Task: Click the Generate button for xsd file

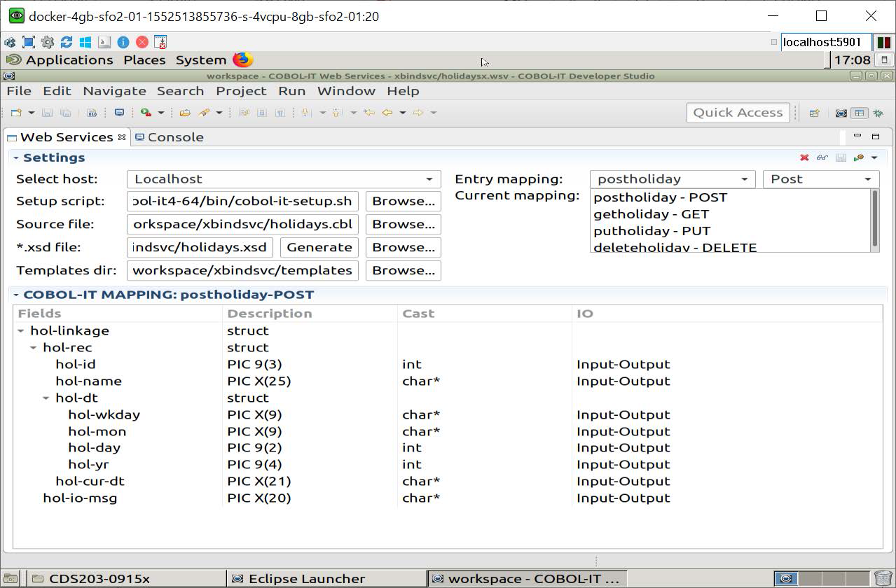Action: click(x=319, y=247)
